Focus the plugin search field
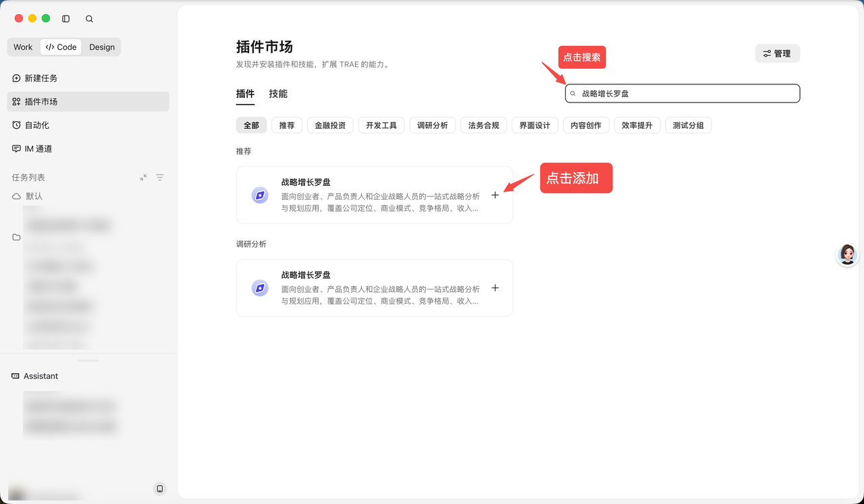Screen dimensions: 864x504 [x=682, y=94]
